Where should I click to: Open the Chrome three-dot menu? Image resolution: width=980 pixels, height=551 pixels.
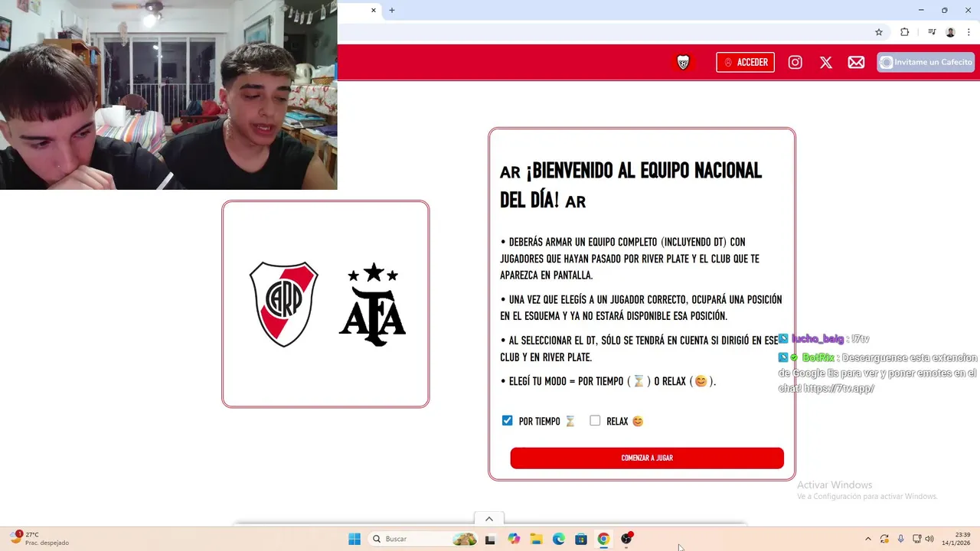(969, 32)
